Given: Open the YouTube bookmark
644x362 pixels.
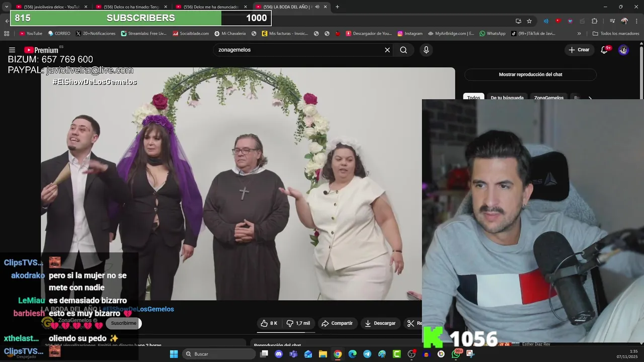Looking at the screenshot, I should (x=31, y=34).
